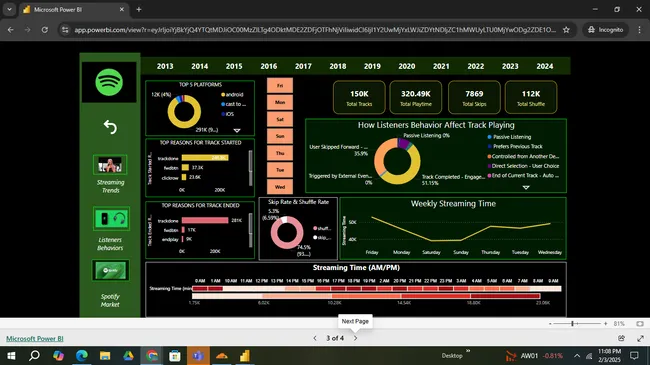Go back in browser history
This screenshot has width=650, height=365.
[x=11, y=30]
